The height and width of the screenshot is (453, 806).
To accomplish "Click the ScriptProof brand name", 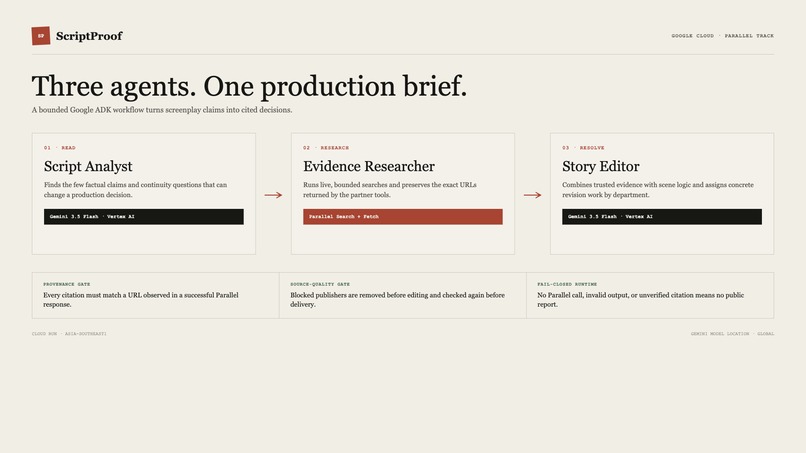I will 89,36.
